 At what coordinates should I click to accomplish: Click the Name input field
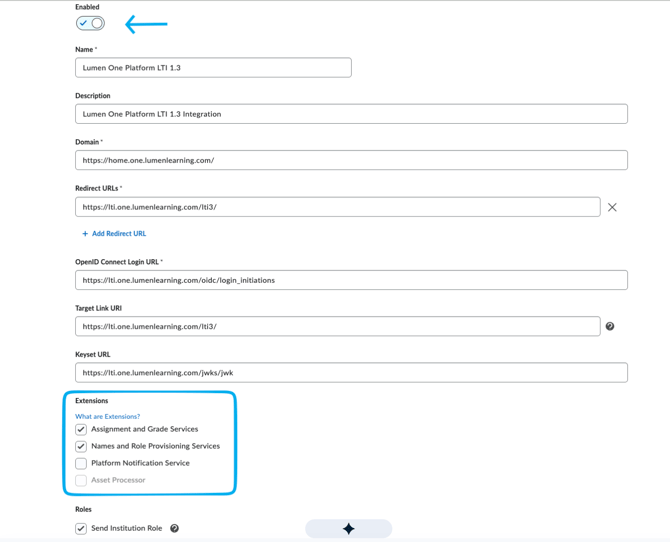[x=213, y=68]
